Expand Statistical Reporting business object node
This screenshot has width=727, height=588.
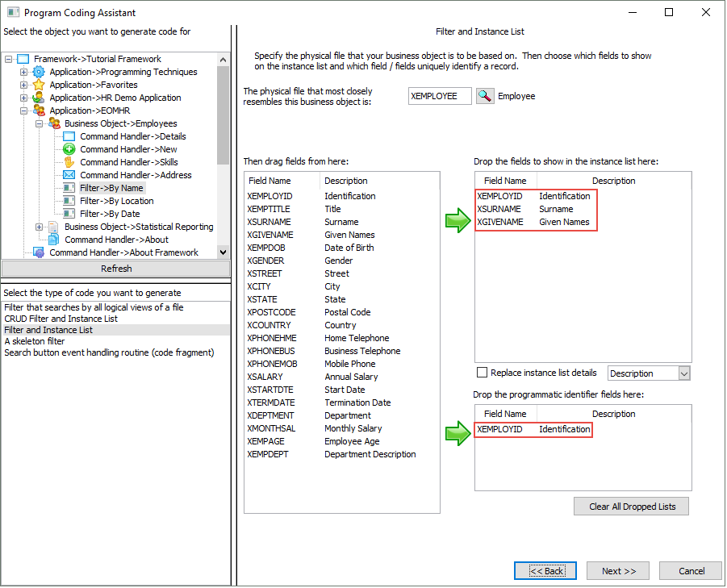(x=39, y=227)
